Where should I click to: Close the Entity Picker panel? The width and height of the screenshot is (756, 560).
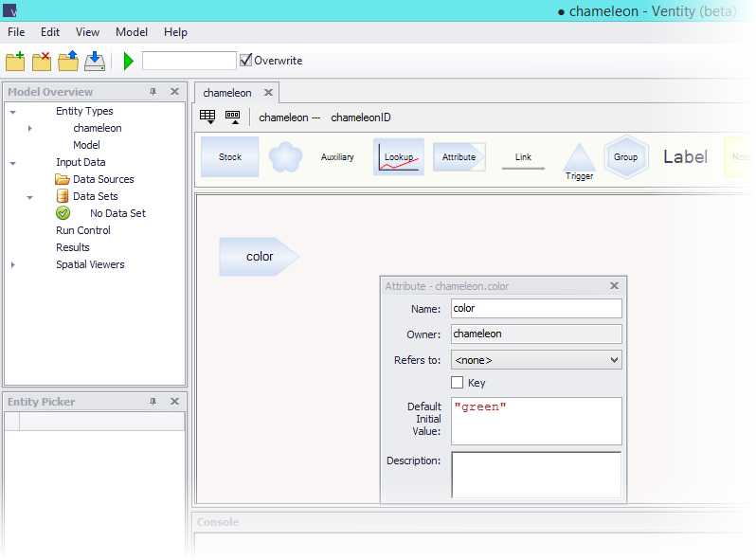coord(175,401)
